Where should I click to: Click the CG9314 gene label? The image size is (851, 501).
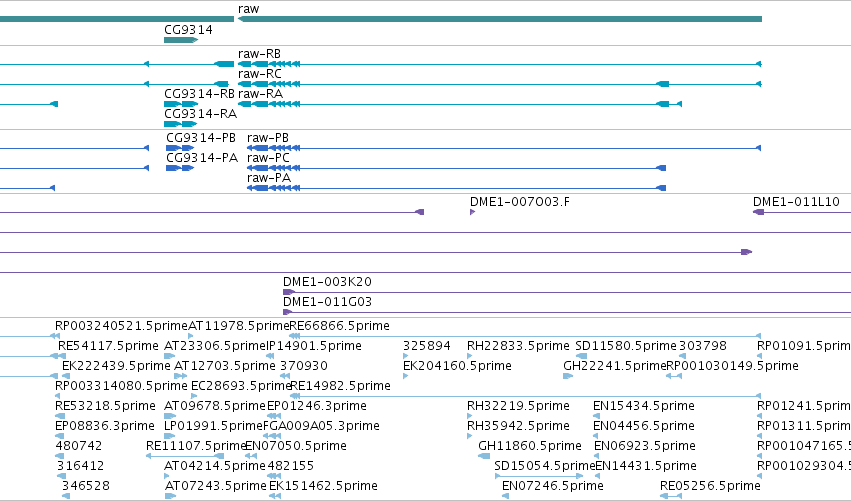coord(188,29)
